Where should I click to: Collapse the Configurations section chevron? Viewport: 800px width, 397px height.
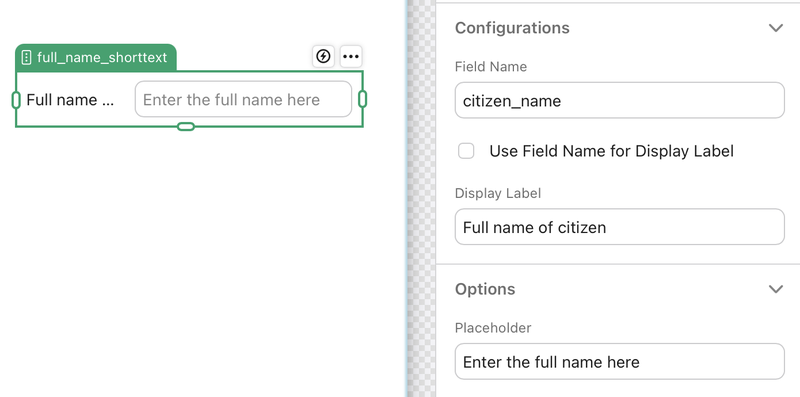pyautogui.click(x=776, y=28)
